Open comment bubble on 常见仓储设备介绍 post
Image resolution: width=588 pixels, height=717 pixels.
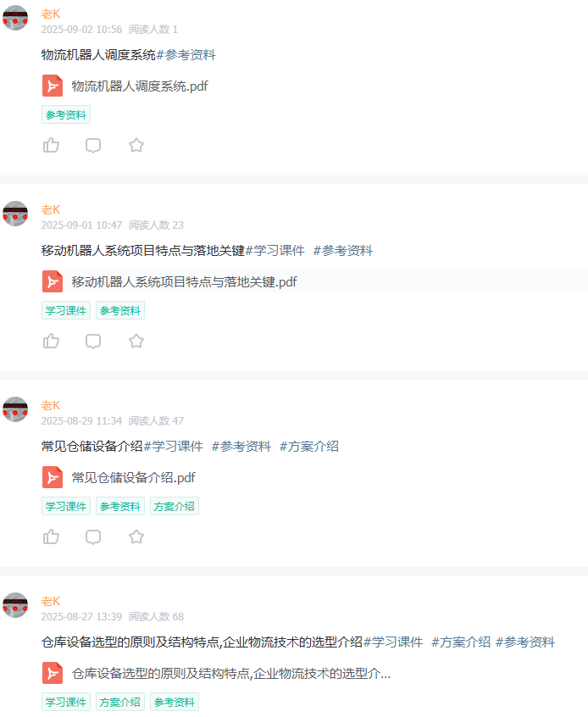93,536
